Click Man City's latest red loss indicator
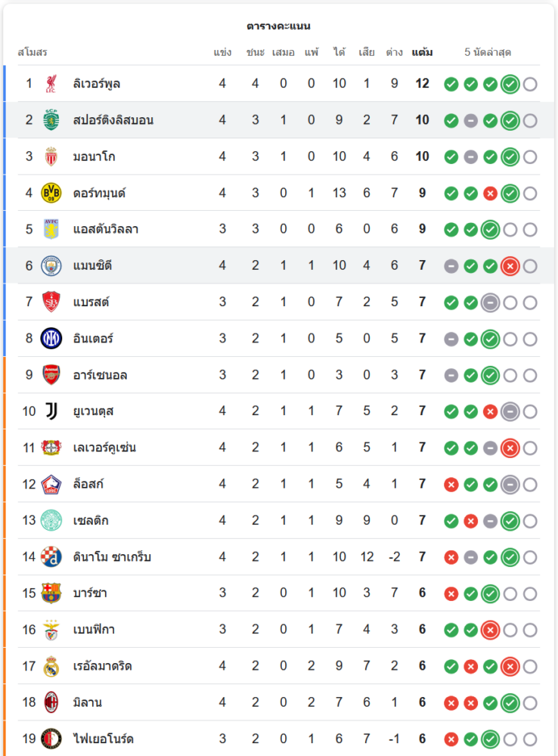The width and height of the screenshot is (558, 756). 510,266
